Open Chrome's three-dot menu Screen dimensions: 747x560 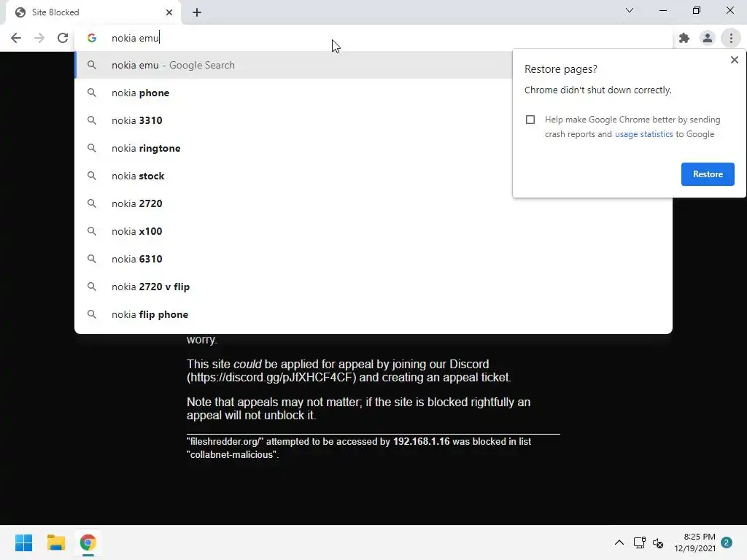[731, 38]
